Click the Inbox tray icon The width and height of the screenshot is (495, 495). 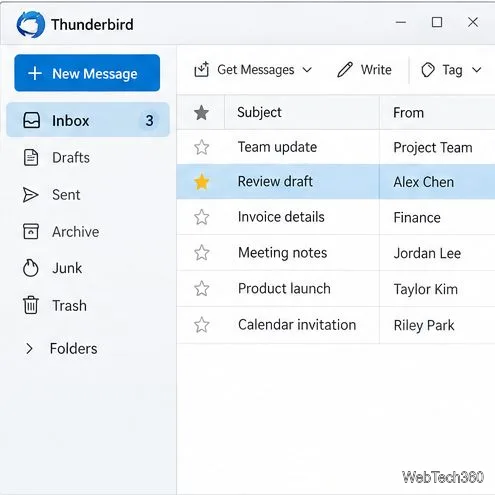pos(32,120)
